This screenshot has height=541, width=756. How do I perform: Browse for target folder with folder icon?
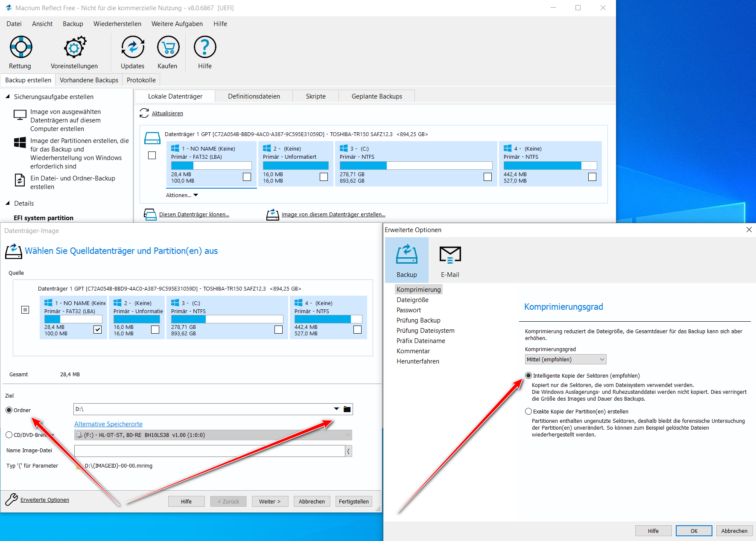tap(347, 410)
